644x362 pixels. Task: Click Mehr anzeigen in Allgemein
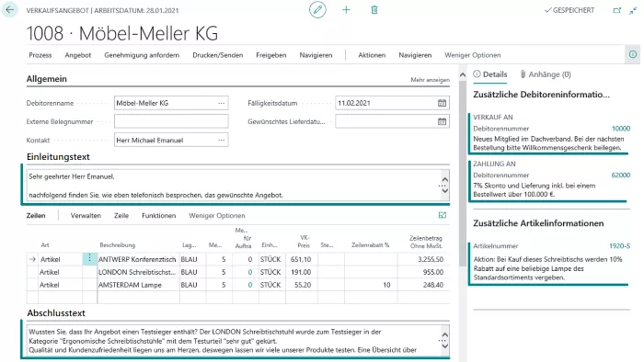tap(430, 80)
